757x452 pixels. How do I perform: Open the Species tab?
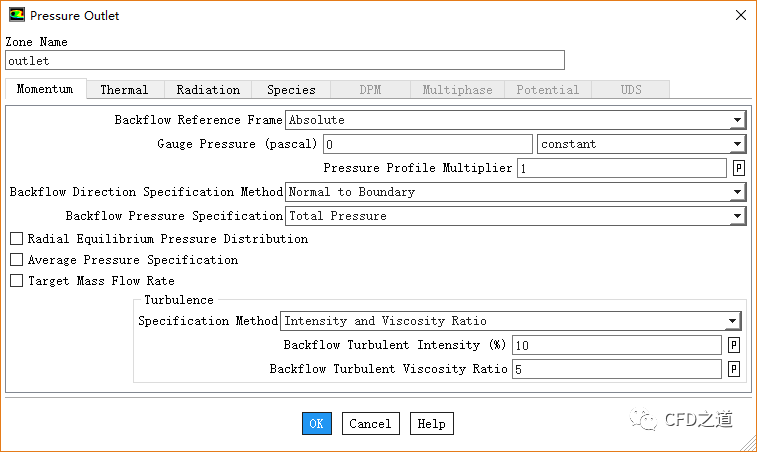(291, 89)
